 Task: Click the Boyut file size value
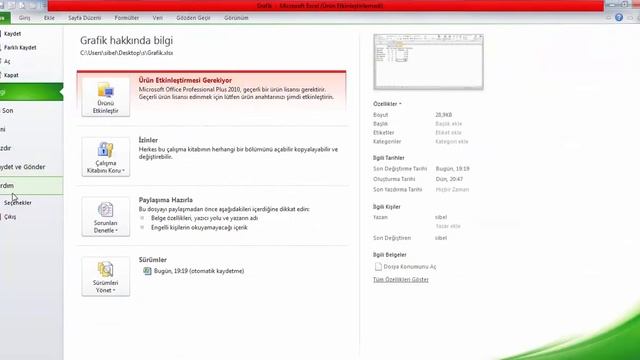tap(443, 115)
